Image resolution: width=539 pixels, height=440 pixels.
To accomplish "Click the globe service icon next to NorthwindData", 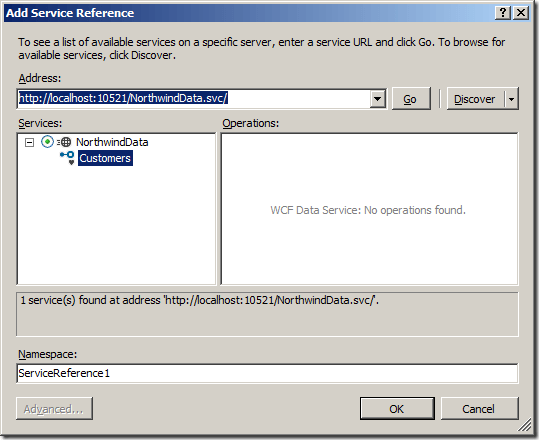I will coord(65,142).
